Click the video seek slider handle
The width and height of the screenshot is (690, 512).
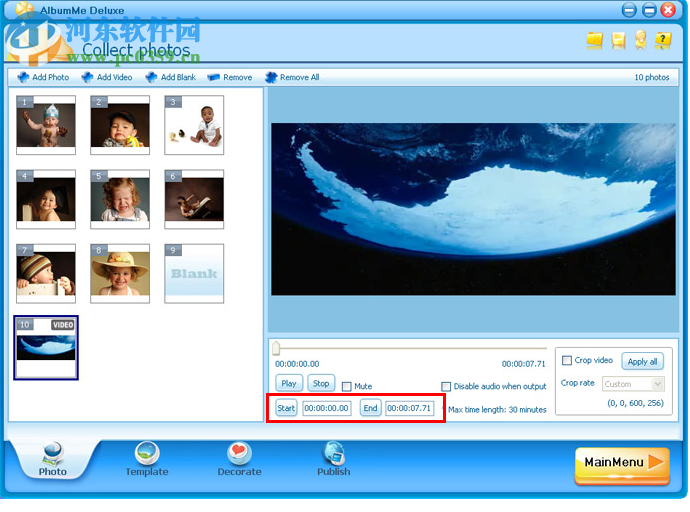[276, 348]
